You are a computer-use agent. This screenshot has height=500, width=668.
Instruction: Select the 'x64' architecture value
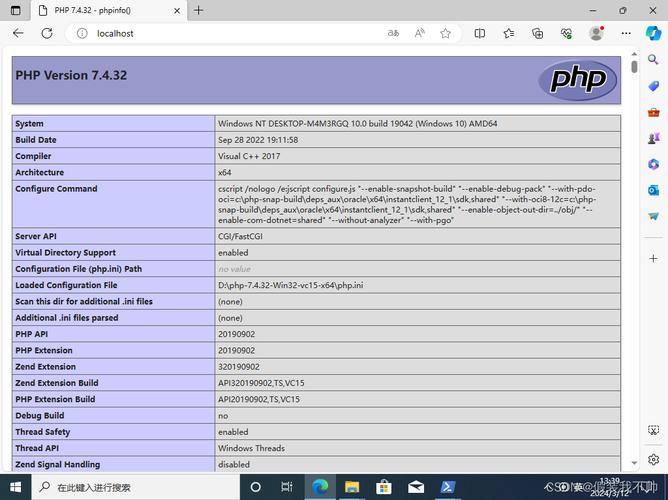tap(225, 172)
